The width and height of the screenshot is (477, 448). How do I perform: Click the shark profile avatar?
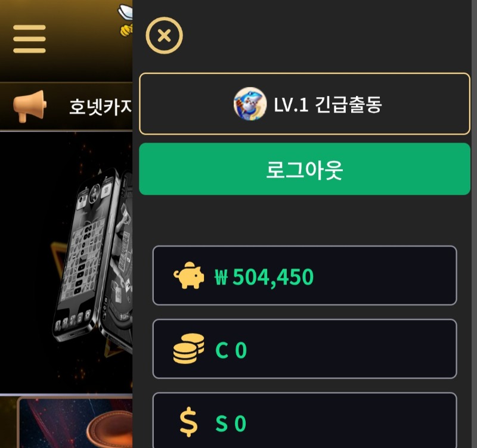250,104
